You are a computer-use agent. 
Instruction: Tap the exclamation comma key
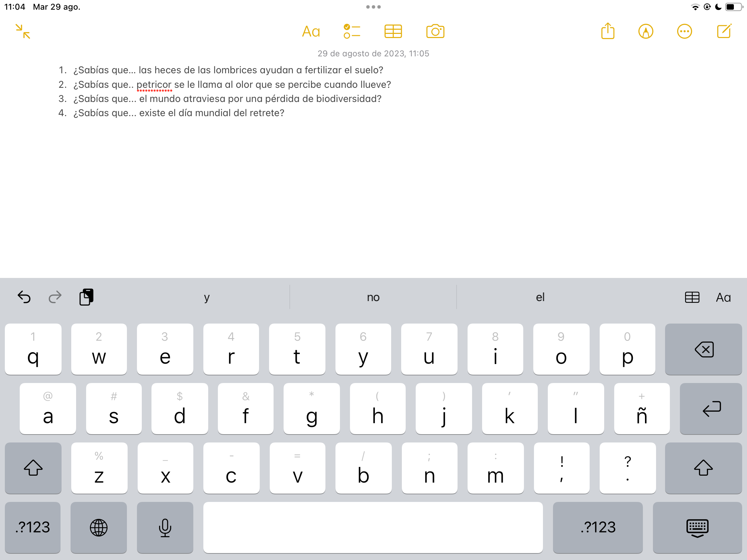[562, 468]
